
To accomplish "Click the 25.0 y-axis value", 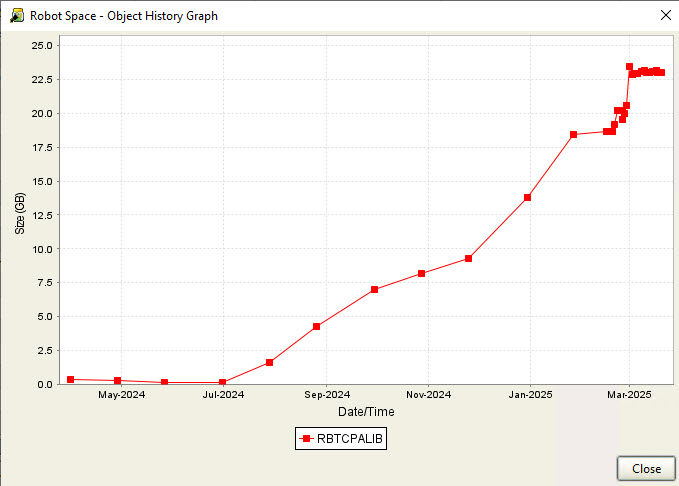I will 42,45.
